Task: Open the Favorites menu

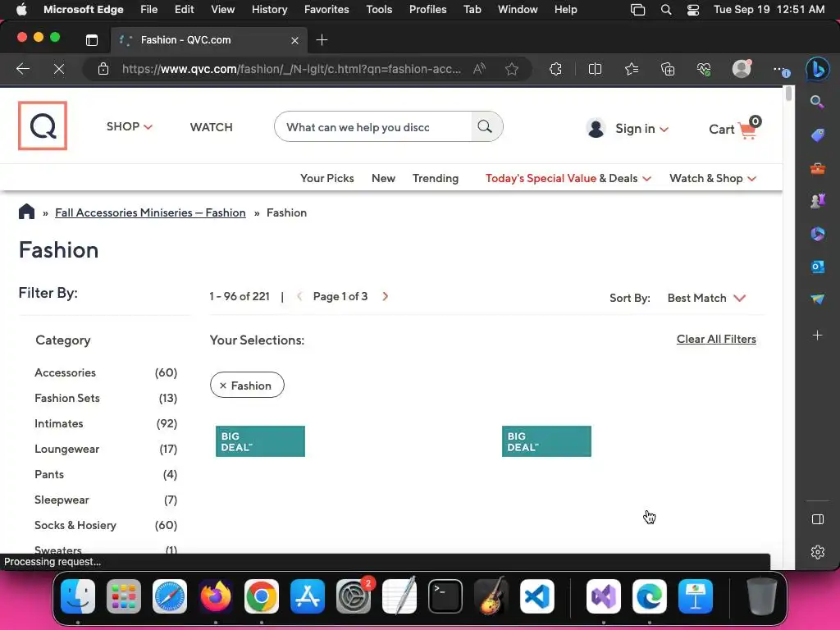Action: pyautogui.click(x=326, y=10)
